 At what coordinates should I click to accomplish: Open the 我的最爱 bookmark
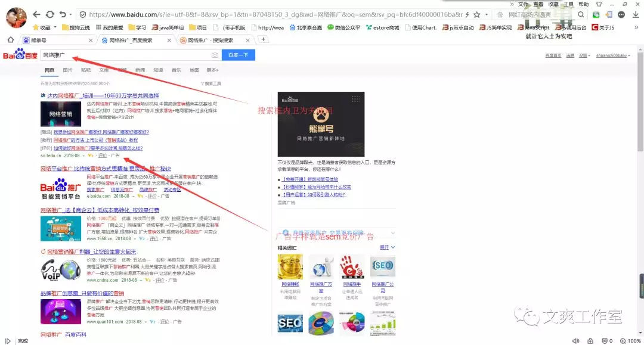click(x=109, y=27)
